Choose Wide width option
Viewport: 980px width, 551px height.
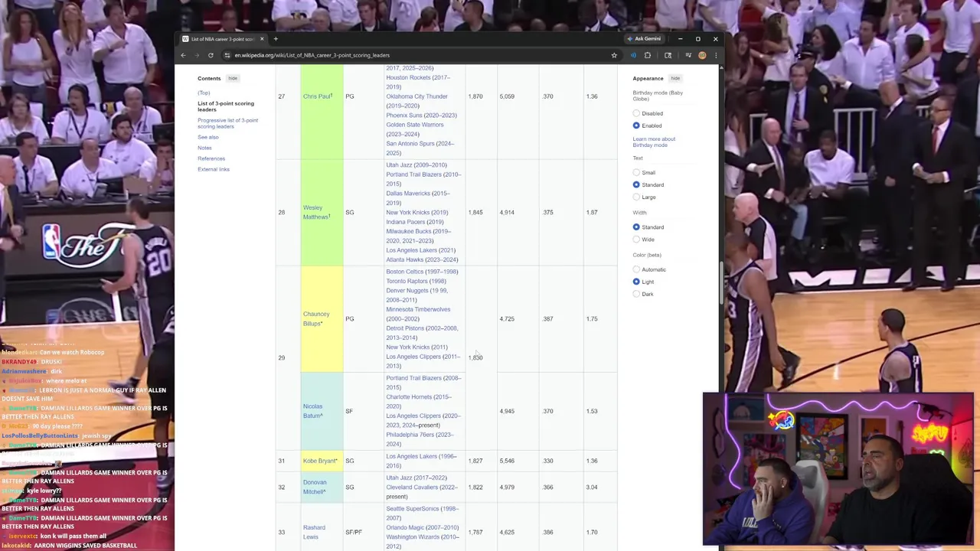(x=636, y=240)
